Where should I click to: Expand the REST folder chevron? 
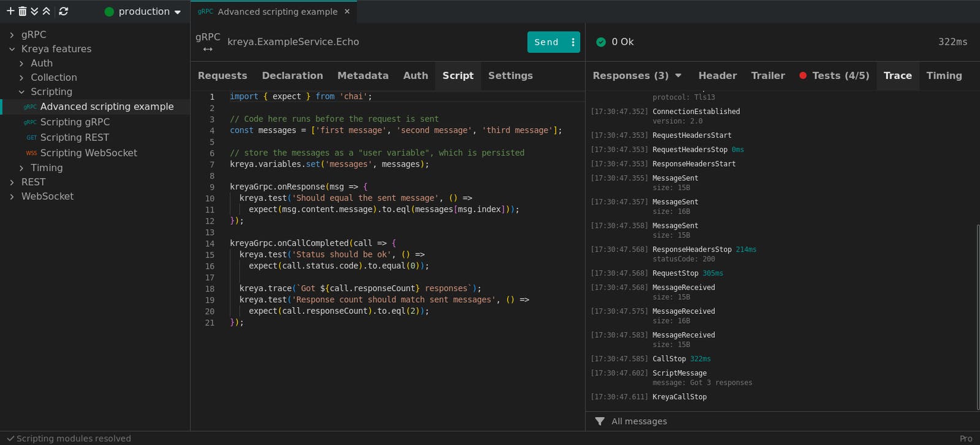(x=12, y=182)
